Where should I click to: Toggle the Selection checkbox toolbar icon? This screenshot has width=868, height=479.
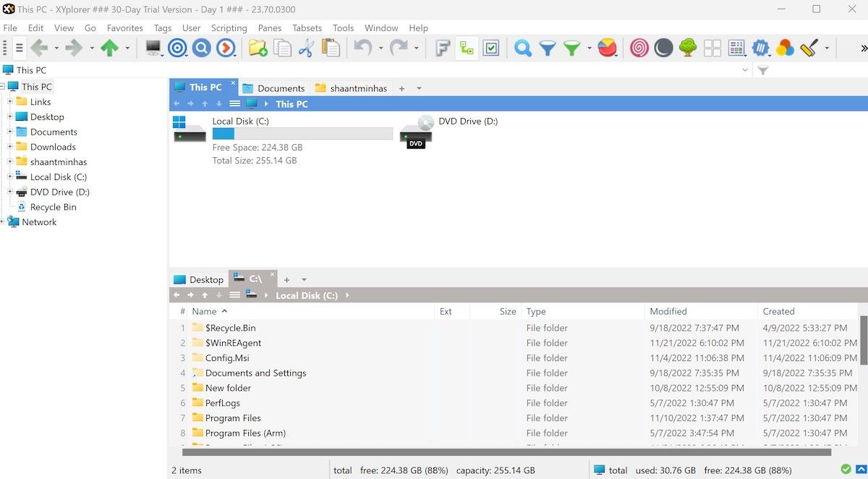[491, 48]
